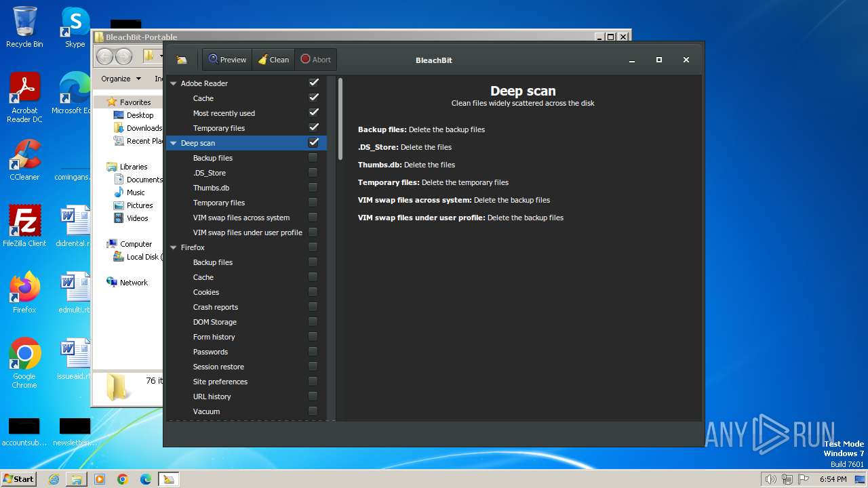Open Skype desktop shortcut
This screenshot has height=488, width=868.
[x=75, y=27]
